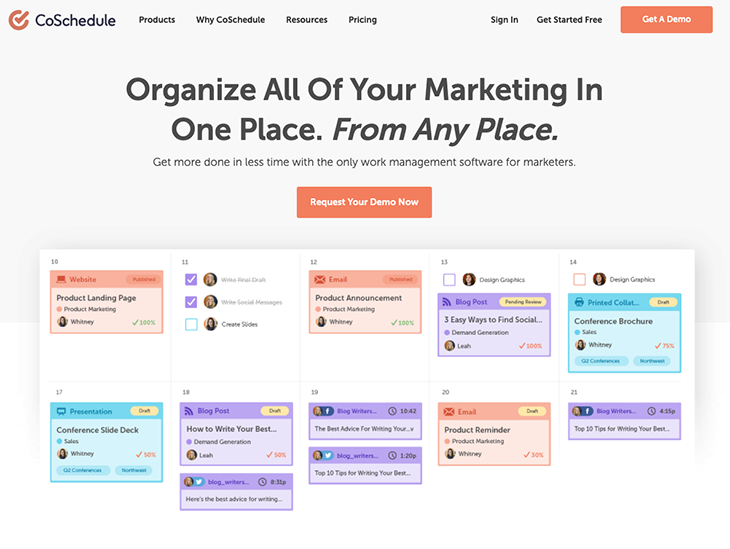Screen dimensions: 730x549
Task: Click the Twitter icon on the 8:31p post
Action: [x=199, y=482]
